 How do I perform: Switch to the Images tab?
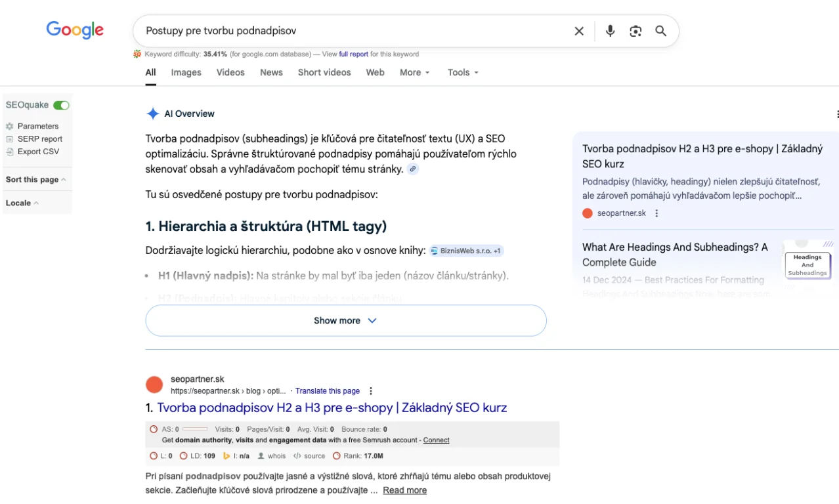pos(186,73)
